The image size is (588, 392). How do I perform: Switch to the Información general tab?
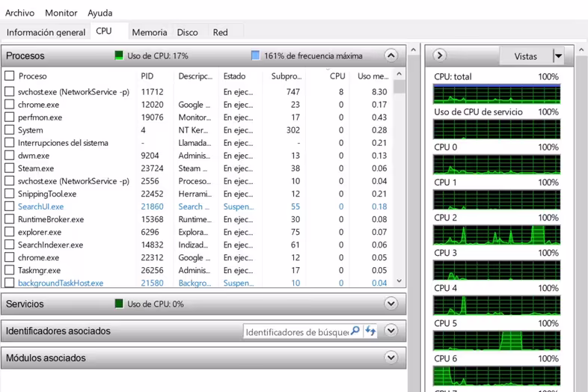coord(46,32)
